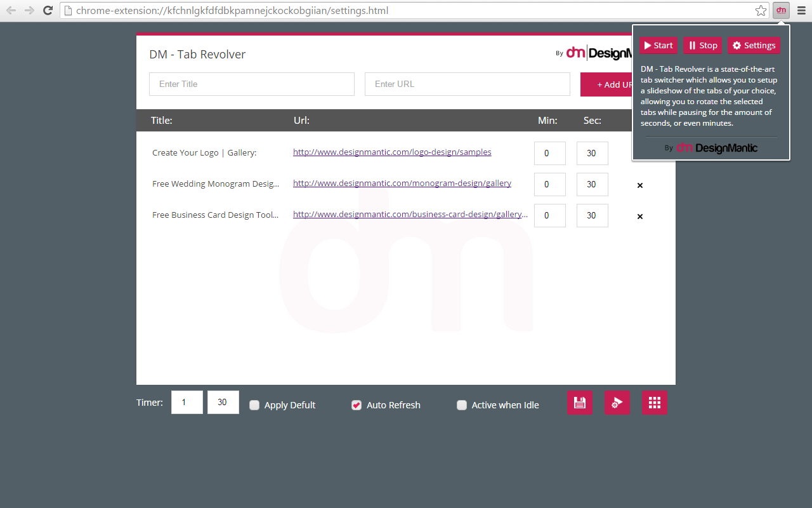
Task: Click the Add URL button
Action: click(x=606, y=84)
